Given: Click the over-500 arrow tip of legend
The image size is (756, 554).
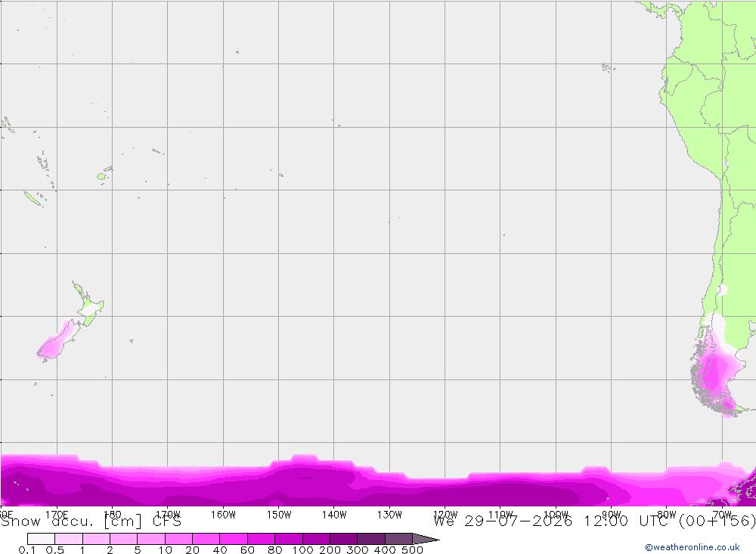Looking at the screenshot, I should (x=426, y=539).
